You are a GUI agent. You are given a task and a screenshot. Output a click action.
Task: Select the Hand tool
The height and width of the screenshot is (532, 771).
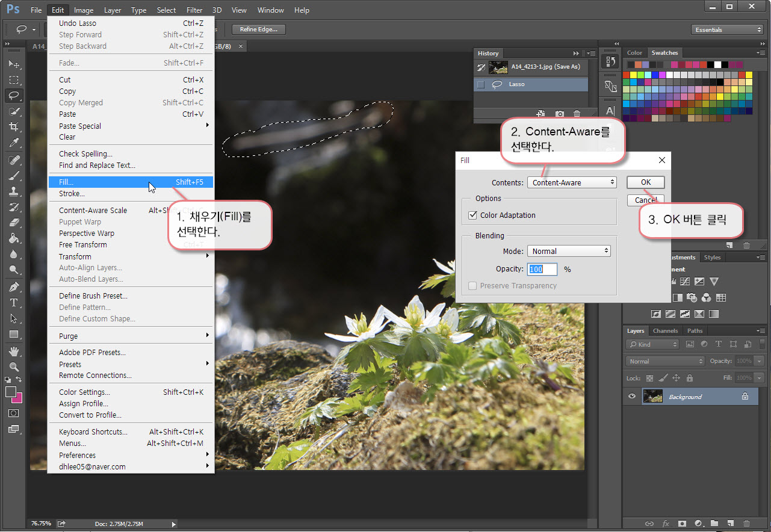point(14,351)
